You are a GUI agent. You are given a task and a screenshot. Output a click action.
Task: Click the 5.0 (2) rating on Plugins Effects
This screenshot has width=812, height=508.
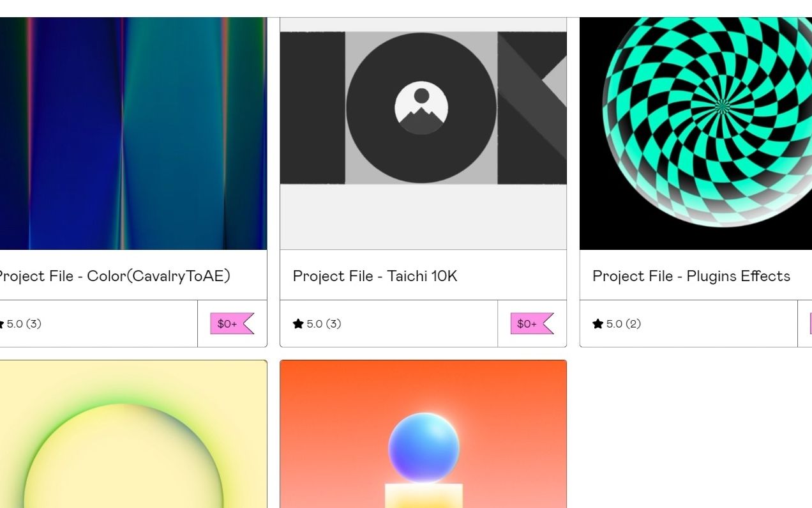617,324
